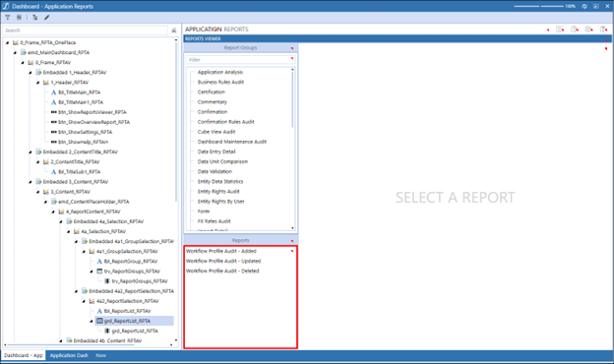This screenshot has height=364, width=614.
Task: Collapse Embedded 4a2_ReportSelection_RPTA node arrow
Action: (77, 291)
